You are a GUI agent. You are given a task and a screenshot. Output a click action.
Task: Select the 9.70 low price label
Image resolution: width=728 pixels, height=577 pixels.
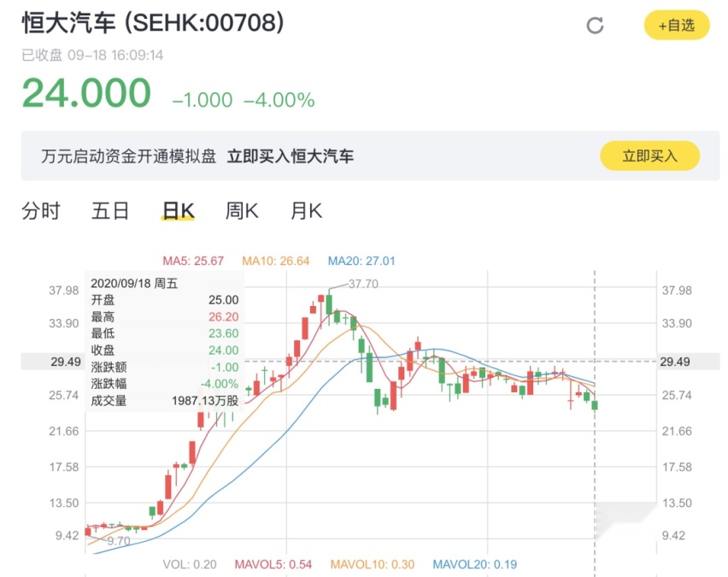[119, 541]
